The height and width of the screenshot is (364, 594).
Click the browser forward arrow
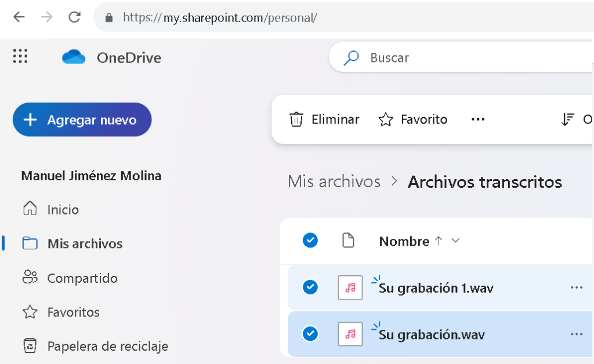46,17
